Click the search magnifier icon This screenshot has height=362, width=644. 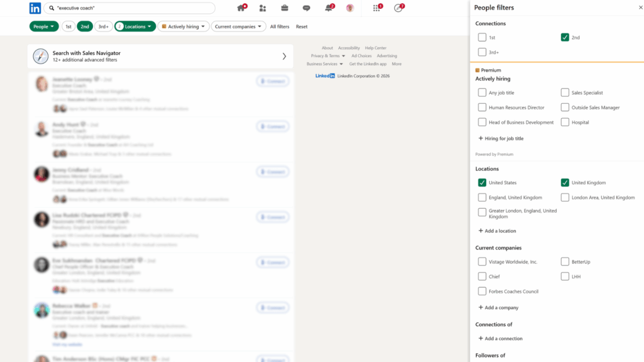click(52, 8)
